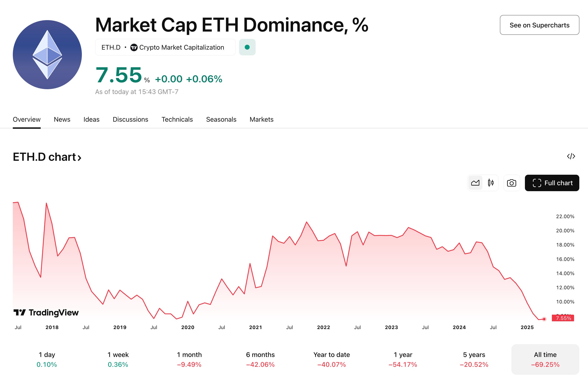Switch to area chart style icon
This screenshot has height=386, width=588.
[475, 183]
